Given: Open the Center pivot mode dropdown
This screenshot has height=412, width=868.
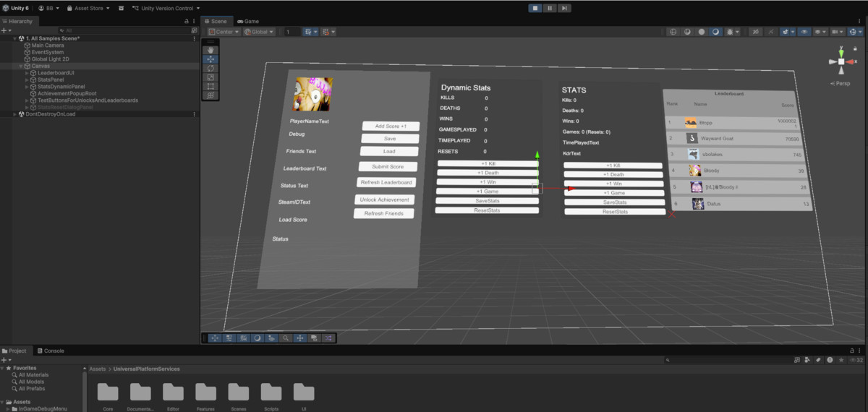Looking at the screenshot, I should 223,32.
